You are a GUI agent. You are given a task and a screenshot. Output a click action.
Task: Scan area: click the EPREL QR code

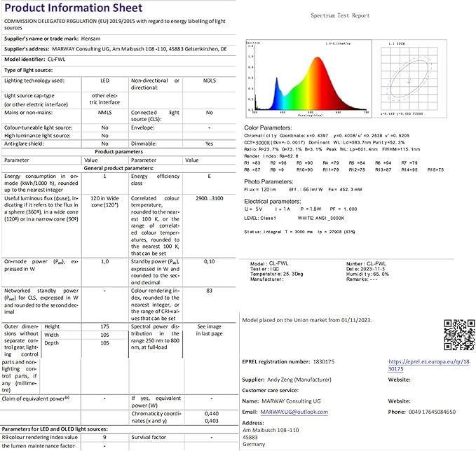tap(459, 333)
